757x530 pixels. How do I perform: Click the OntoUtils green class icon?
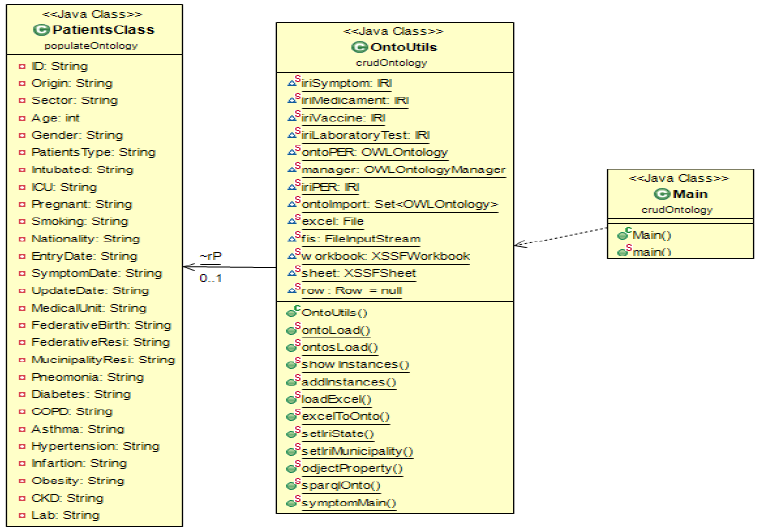click(359, 46)
